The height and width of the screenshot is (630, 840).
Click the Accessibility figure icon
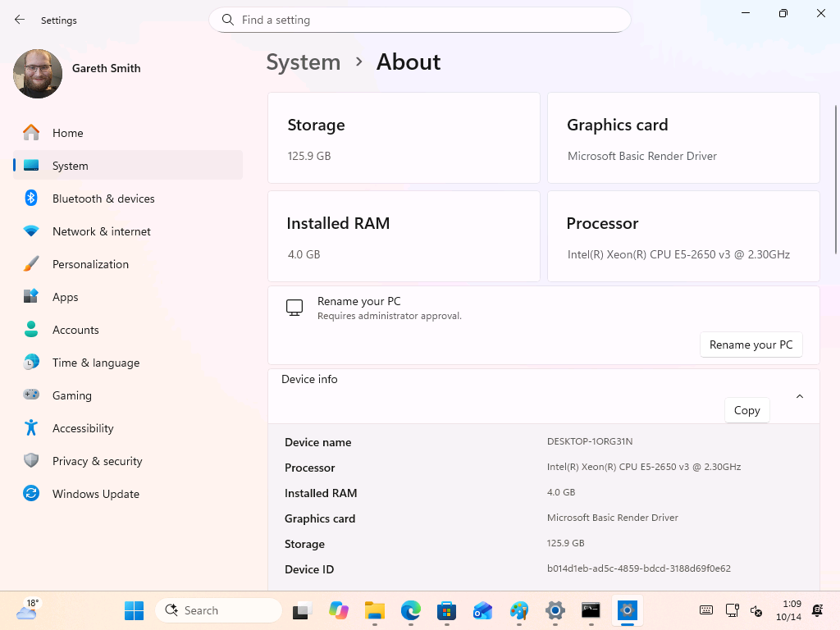click(x=31, y=427)
